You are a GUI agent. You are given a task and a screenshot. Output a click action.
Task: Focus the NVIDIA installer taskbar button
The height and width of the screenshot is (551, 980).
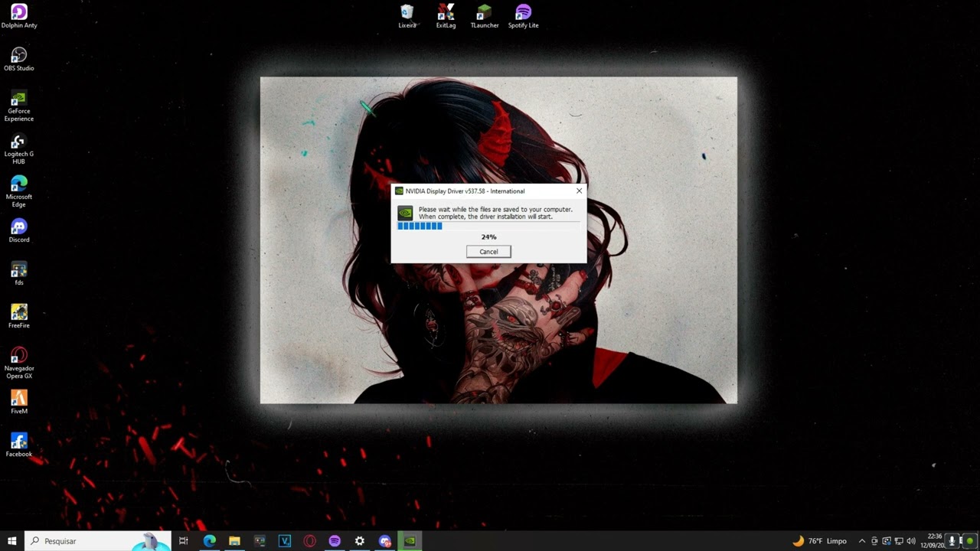pyautogui.click(x=410, y=541)
